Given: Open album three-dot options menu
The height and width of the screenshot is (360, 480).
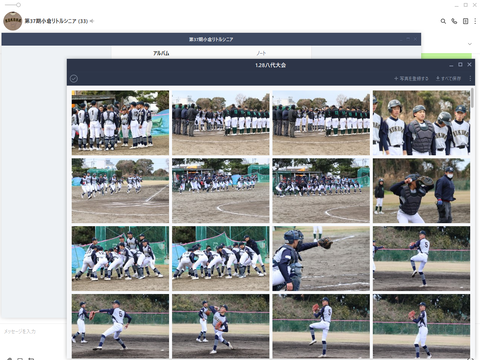Looking at the screenshot, I should point(470,79).
